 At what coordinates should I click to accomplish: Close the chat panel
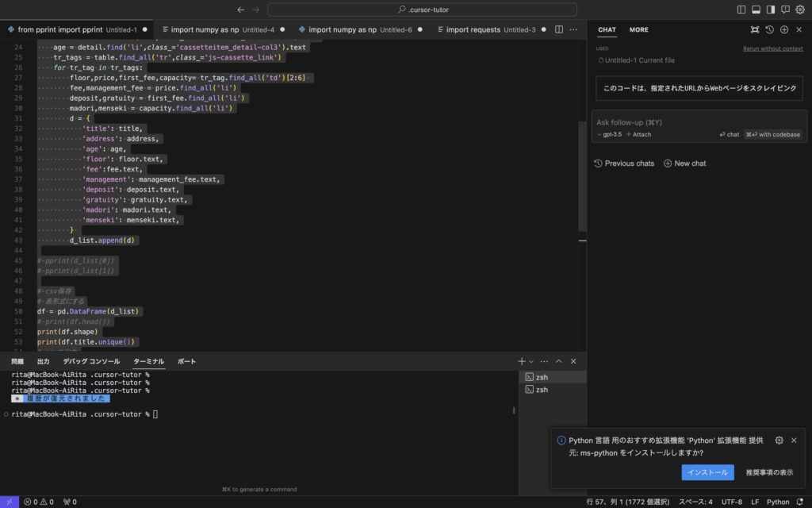799,29
